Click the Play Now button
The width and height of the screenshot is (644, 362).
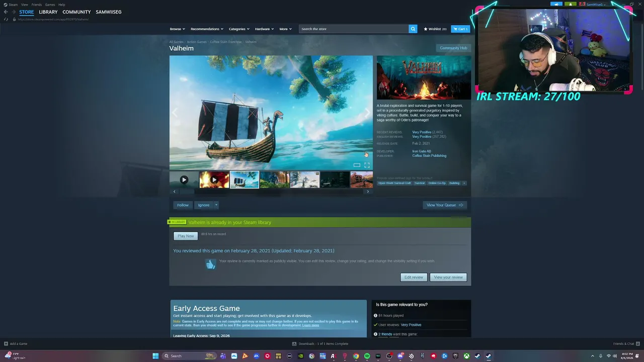pos(186,236)
